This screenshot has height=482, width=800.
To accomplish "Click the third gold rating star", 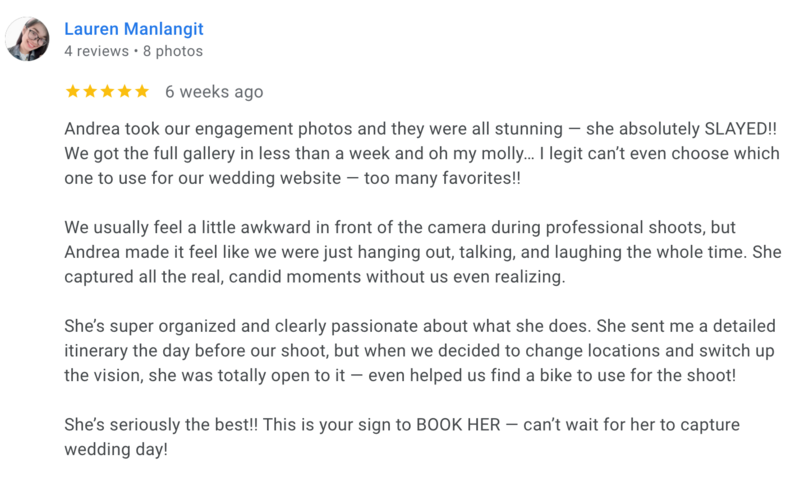I will click(x=108, y=91).
